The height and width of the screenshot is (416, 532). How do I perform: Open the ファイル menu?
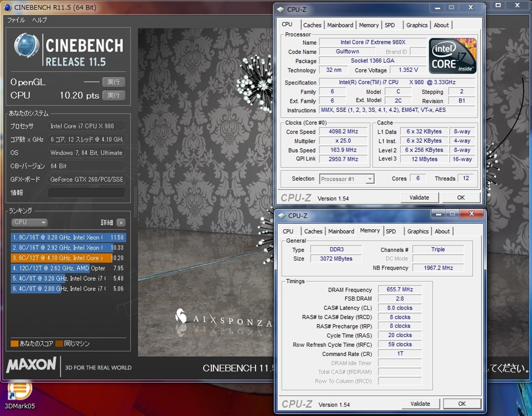click(16, 20)
